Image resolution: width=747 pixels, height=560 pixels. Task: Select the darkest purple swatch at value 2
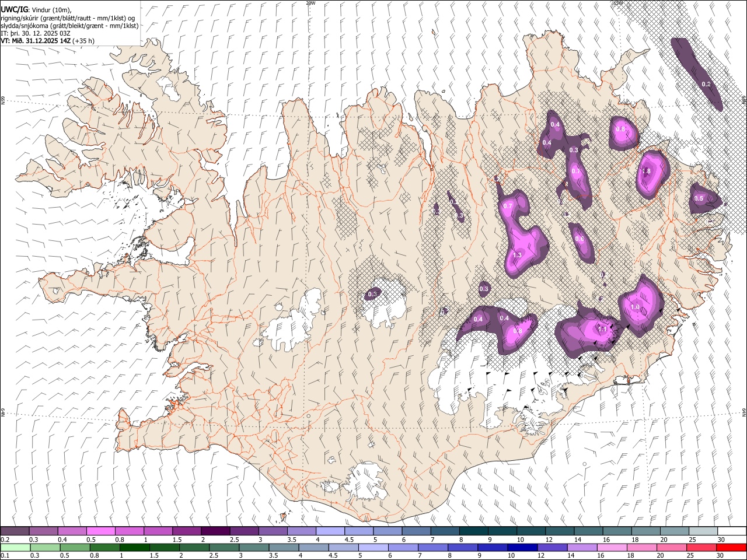215,531
